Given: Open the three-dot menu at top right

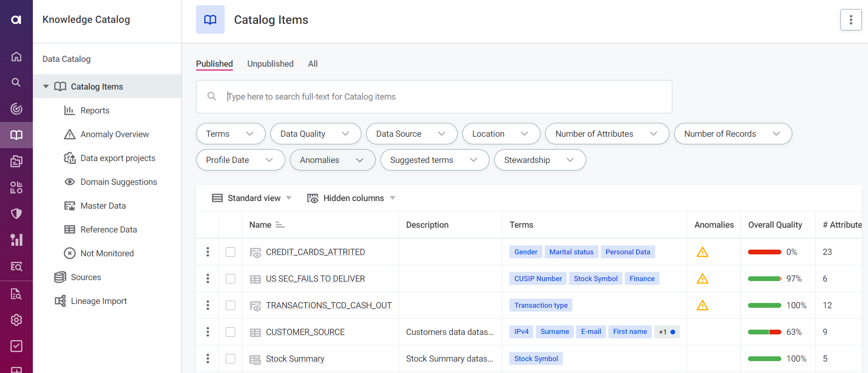Looking at the screenshot, I should 851,20.
